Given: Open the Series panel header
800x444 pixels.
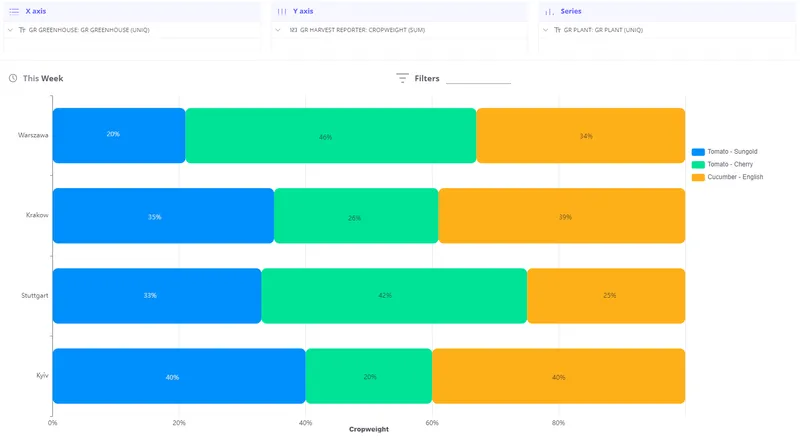Looking at the screenshot, I should click(x=667, y=11).
